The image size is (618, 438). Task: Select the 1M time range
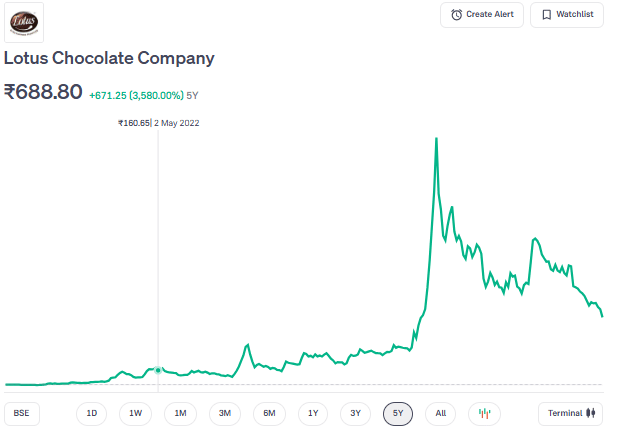pyautogui.click(x=180, y=413)
